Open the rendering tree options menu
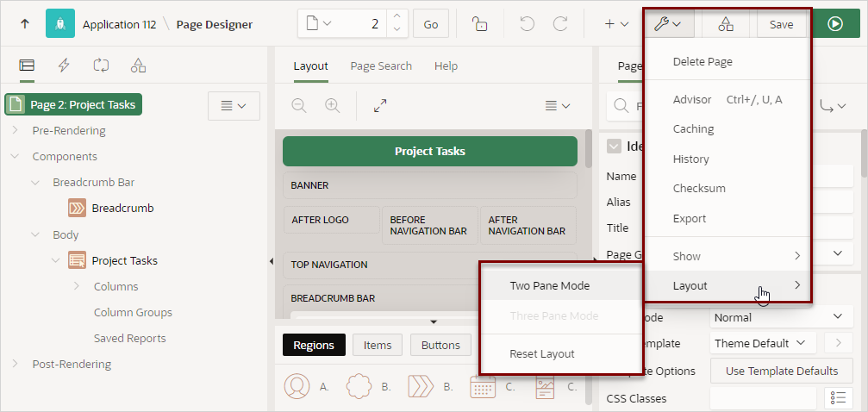Screen dimensions: 868x412 click(234, 105)
